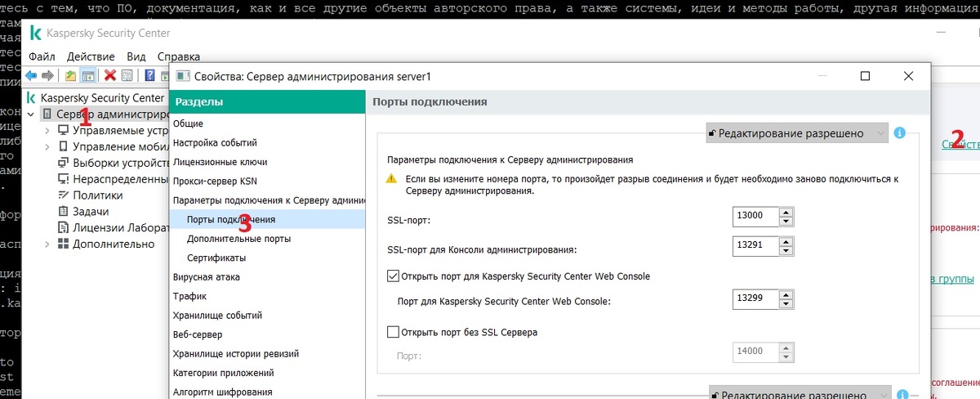The image size is (980, 399).
Task: Decrease the Web Console port 13299 value
Action: tap(786, 303)
